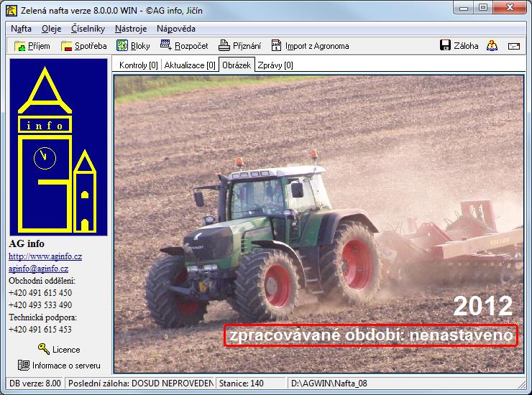This screenshot has width=532, height=395.
Task: Click the D:\AGWIN\Nafta_08 path in status bar
Action: pos(329,384)
